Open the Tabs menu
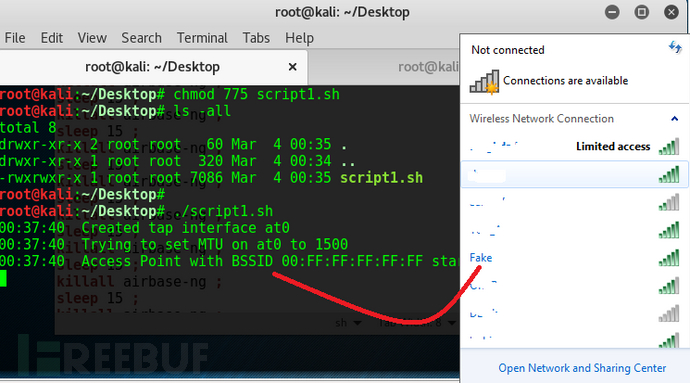Screen dimensions: 690x383 pos(256,38)
